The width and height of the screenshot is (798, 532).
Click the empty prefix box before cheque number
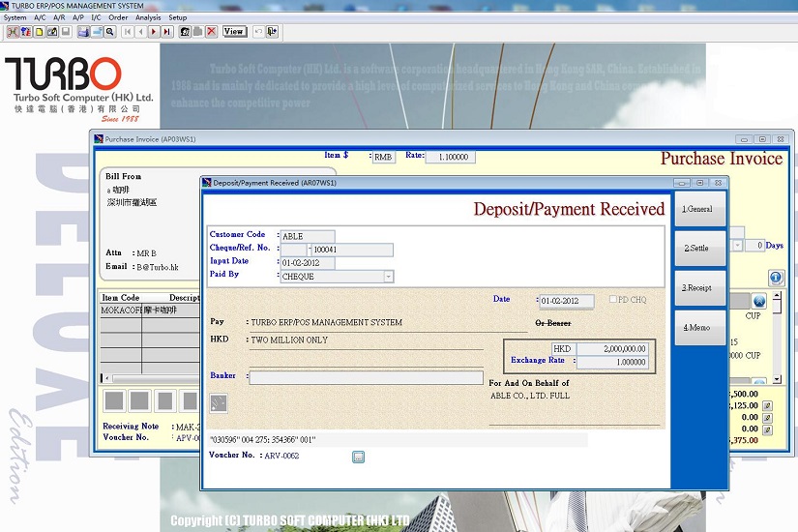[x=294, y=250]
